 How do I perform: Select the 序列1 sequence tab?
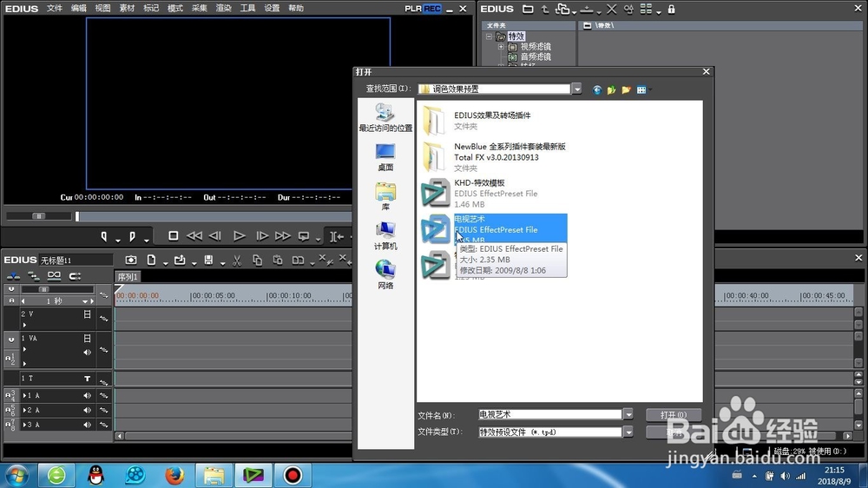click(128, 276)
